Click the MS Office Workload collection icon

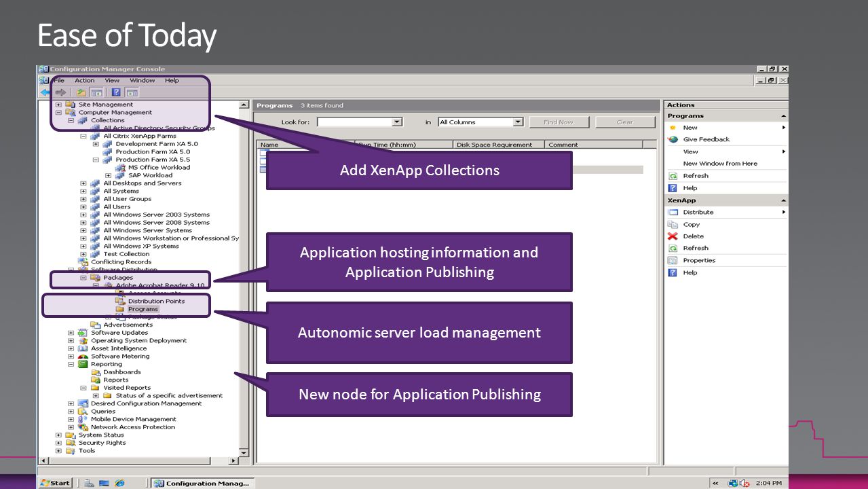[x=121, y=167]
